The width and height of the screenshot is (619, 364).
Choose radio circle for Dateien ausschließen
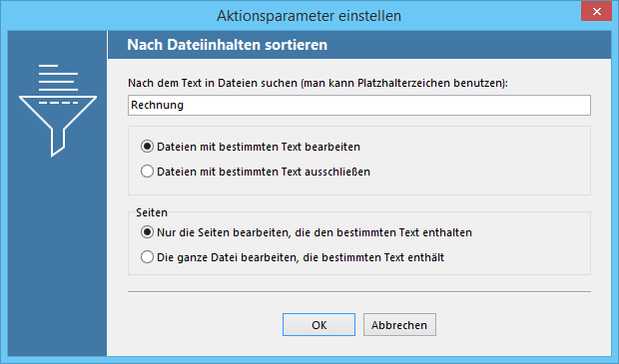(147, 172)
